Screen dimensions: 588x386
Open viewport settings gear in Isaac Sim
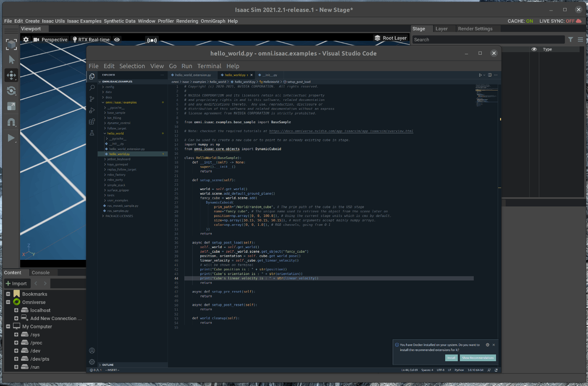pyautogui.click(x=26, y=40)
